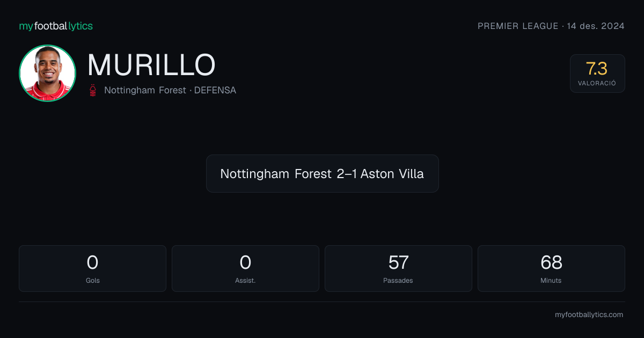Select the Assist. stat card
Screen dimensions: 644x338
click(245, 268)
